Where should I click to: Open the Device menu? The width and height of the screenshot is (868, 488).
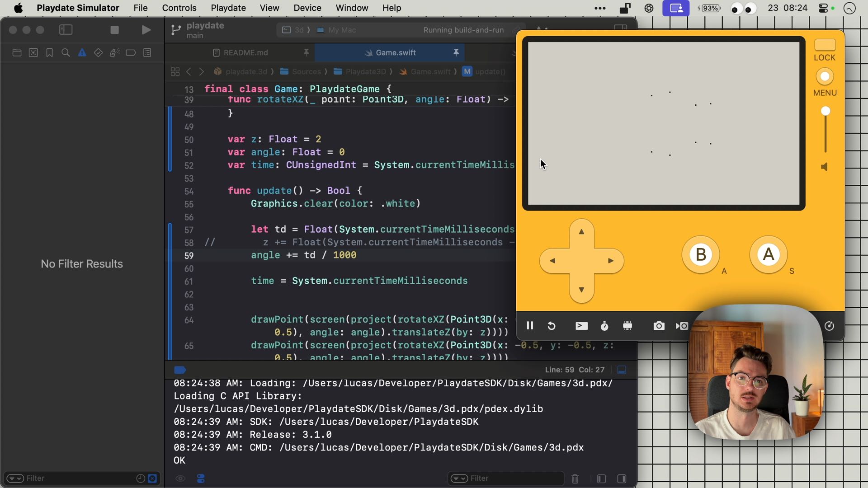307,8
